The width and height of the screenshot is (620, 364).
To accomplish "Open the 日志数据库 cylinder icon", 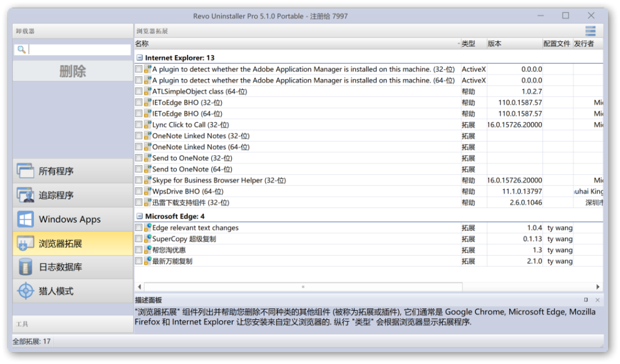I will click(x=25, y=267).
